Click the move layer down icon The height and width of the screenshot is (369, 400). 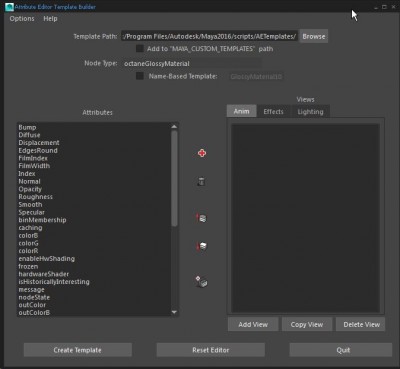tap(201, 246)
